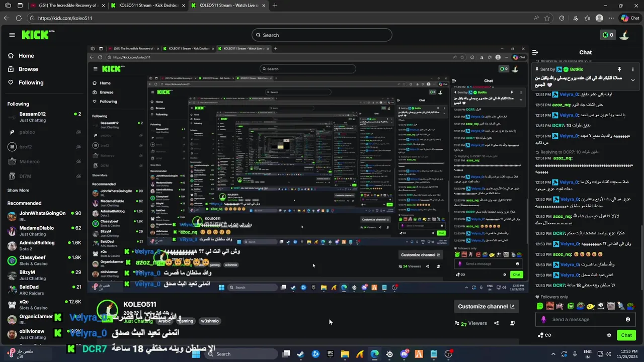Image resolution: width=644 pixels, height=362 pixels.
Task: Open MadameDiablo recommended channel
Action: (x=44, y=231)
